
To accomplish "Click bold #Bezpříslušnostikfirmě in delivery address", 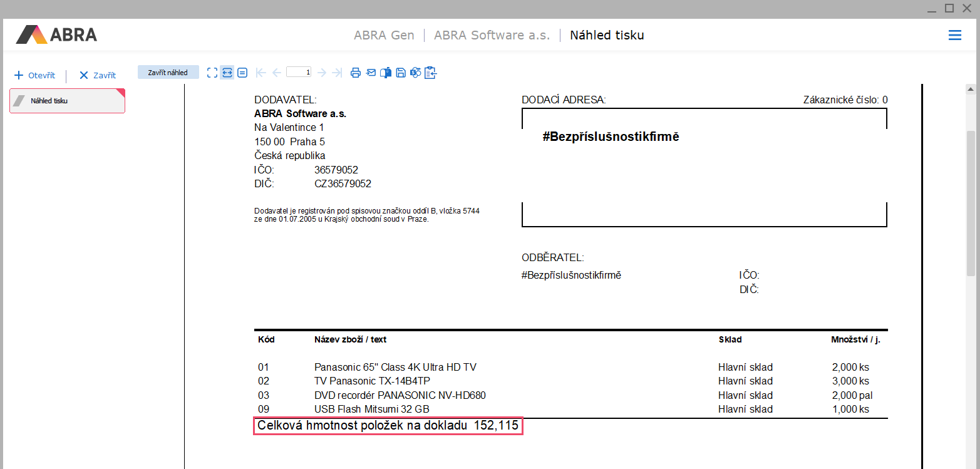I will pyautogui.click(x=611, y=137).
